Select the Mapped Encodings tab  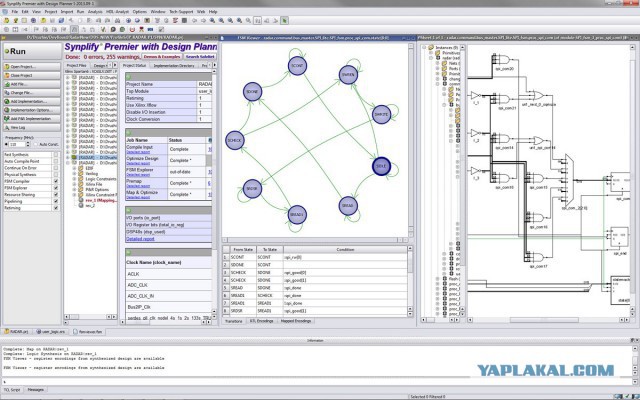[296, 321]
